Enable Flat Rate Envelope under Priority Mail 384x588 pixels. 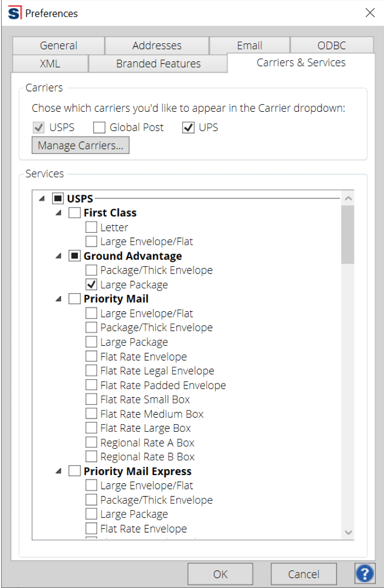(x=91, y=356)
